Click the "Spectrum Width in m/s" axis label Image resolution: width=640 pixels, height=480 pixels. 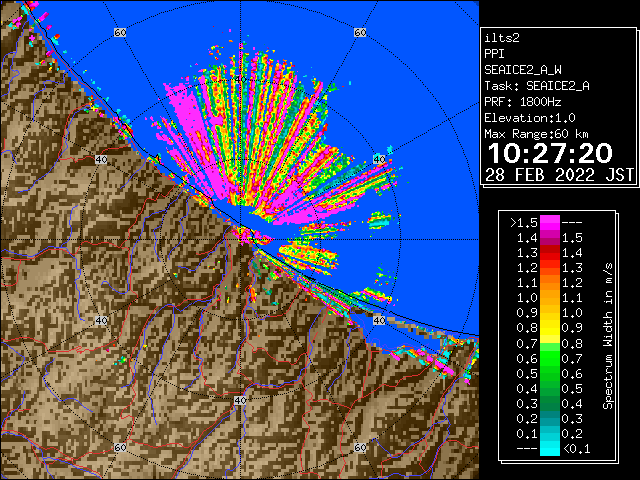pos(608,336)
